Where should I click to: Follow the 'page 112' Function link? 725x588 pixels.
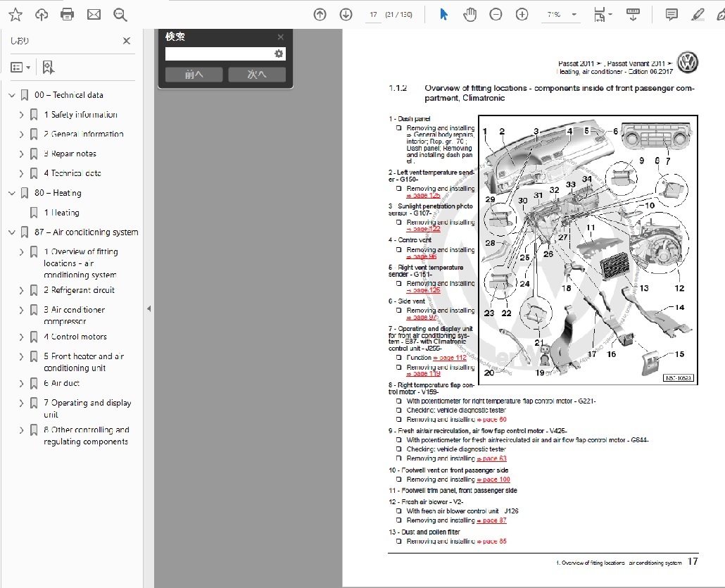pyautogui.click(x=450, y=358)
